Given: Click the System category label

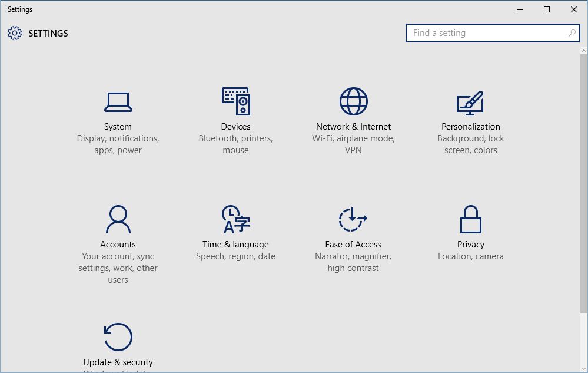Looking at the screenshot, I should 118,127.
